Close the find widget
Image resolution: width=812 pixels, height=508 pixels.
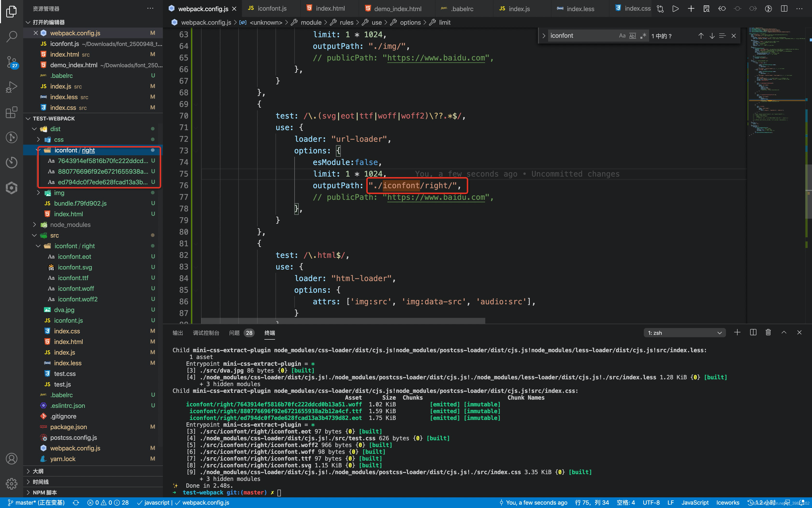coord(733,36)
